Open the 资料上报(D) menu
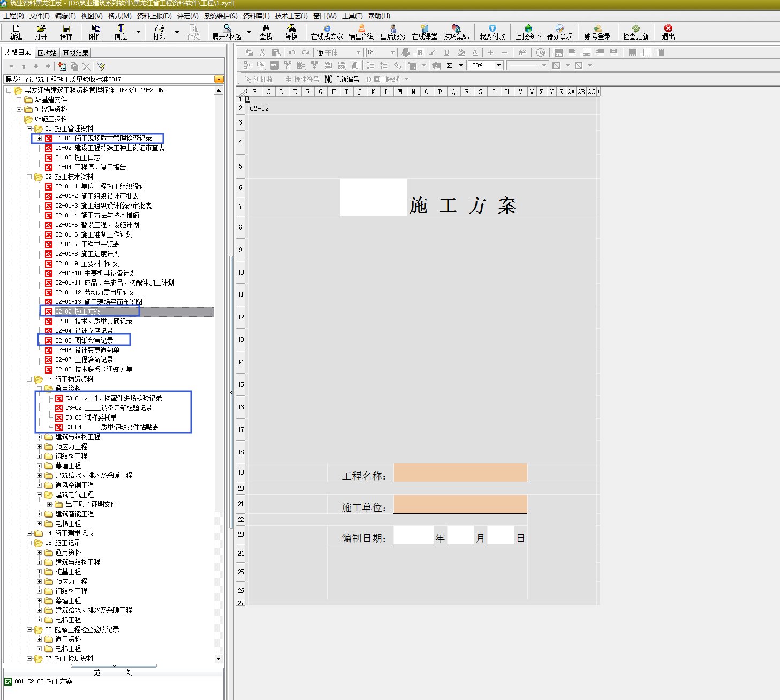Viewport: 780px width, 700px height. [154, 16]
